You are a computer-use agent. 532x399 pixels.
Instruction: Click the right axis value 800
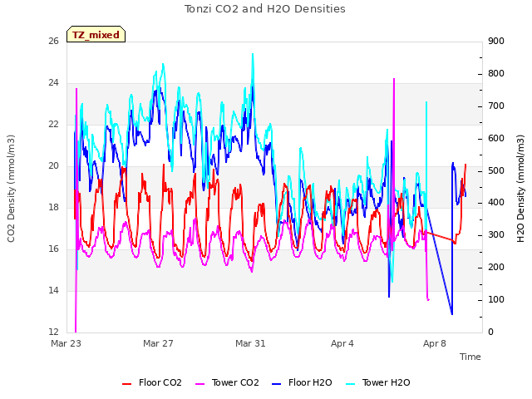tap(496, 74)
